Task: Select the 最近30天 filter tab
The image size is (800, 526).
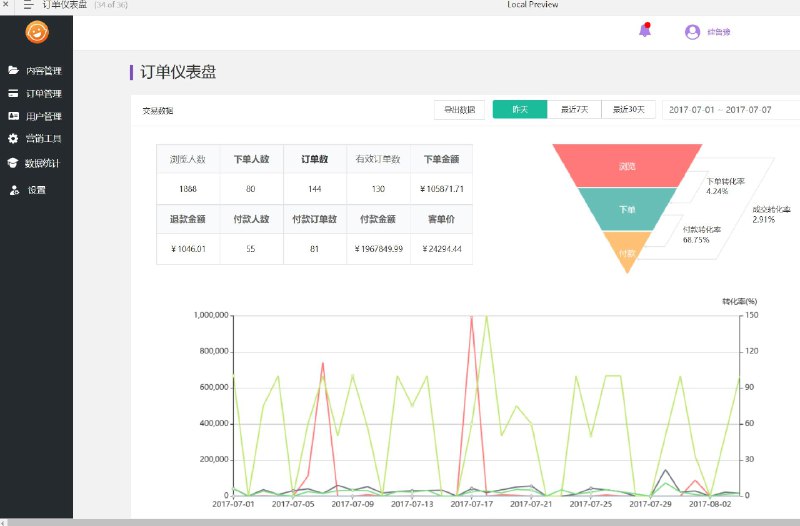Action: pos(629,110)
